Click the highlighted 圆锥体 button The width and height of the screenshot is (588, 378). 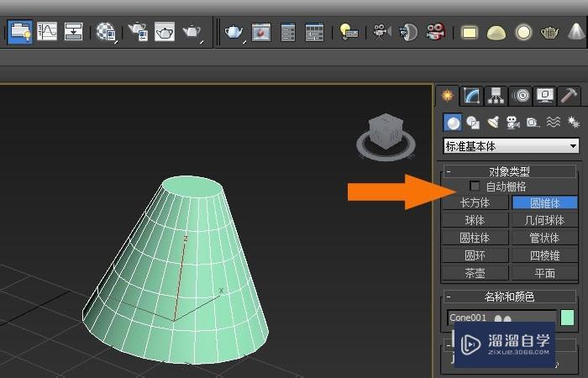click(x=545, y=203)
